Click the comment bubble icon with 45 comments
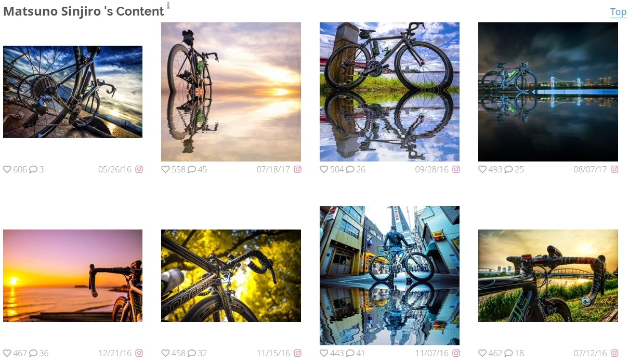Viewport: 629px width, 364px height. point(191,169)
